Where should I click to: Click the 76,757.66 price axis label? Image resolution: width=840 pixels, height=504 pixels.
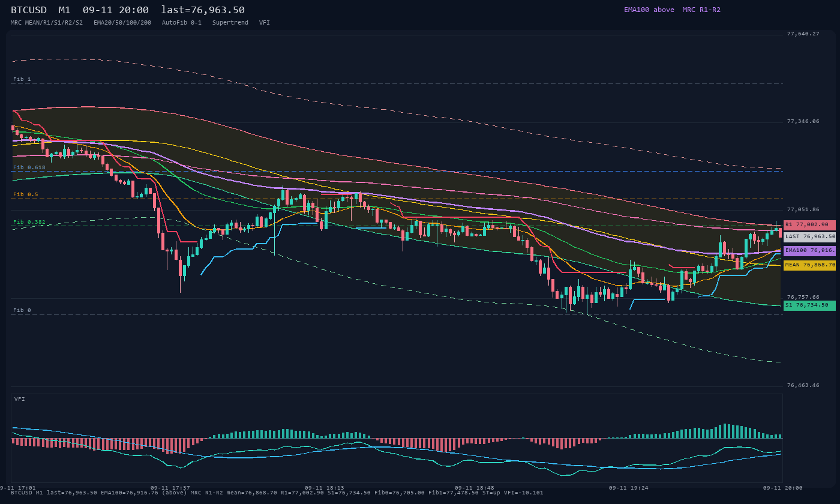tap(803, 297)
